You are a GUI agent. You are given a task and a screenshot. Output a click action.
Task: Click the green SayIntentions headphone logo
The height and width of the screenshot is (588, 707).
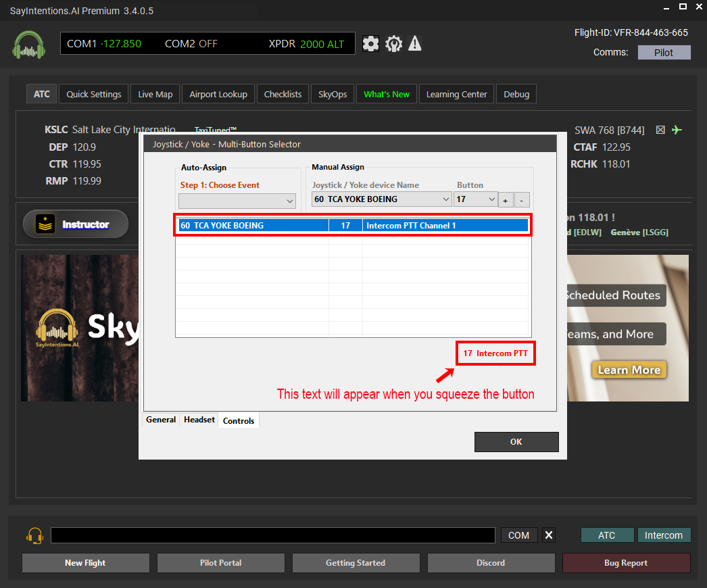tap(29, 45)
